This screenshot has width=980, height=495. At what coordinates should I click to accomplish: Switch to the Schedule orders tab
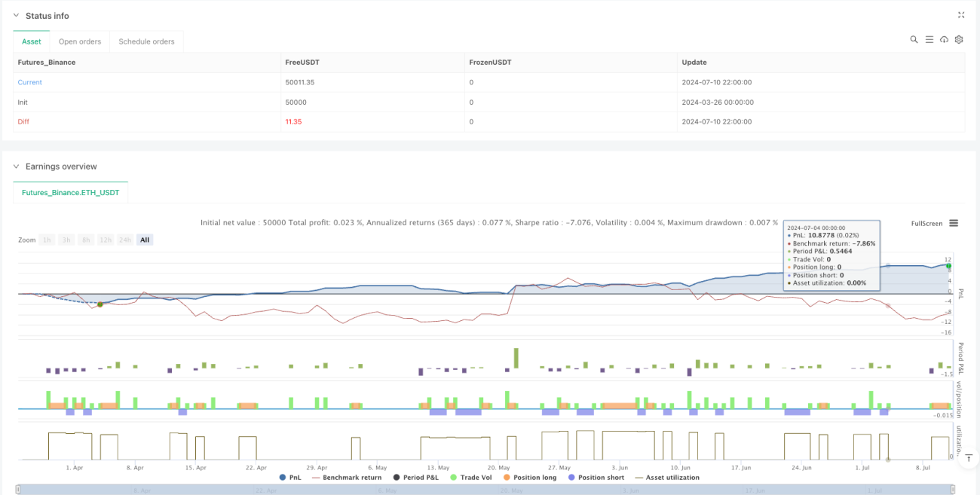(146, 41)
